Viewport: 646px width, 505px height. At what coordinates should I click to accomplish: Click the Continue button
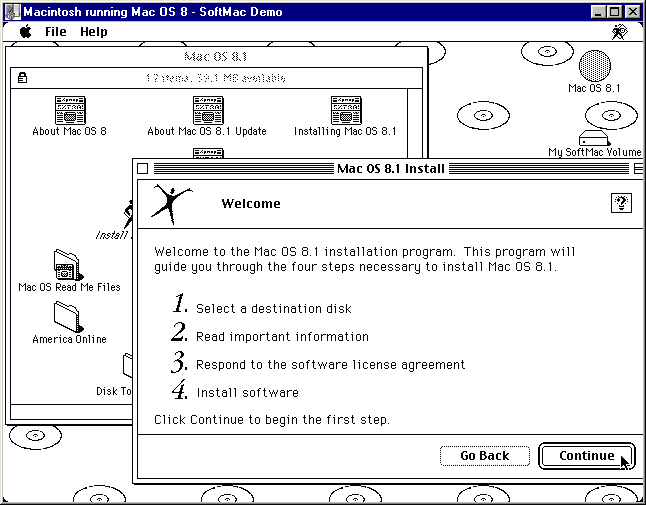pyautogui.click(x=587, y=456)
